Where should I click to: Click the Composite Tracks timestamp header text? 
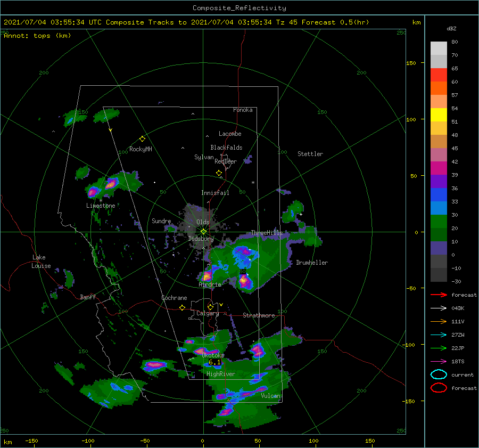coord(186,22)
